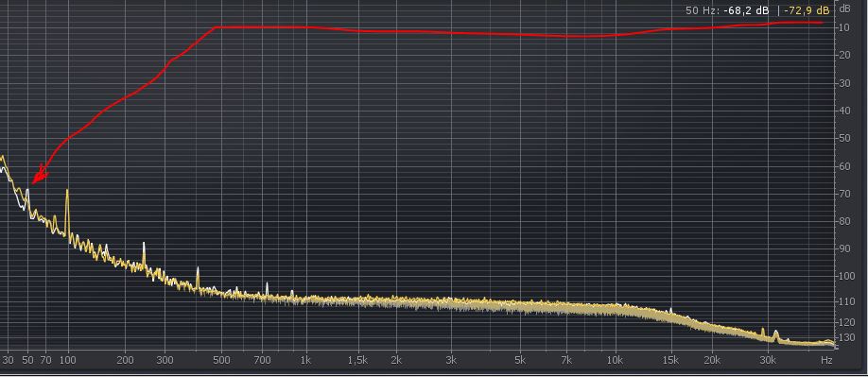The image size is (868, 377).
Task: Click the tall yellow spectral peak at 100 Hz
Action: [67, 213]
